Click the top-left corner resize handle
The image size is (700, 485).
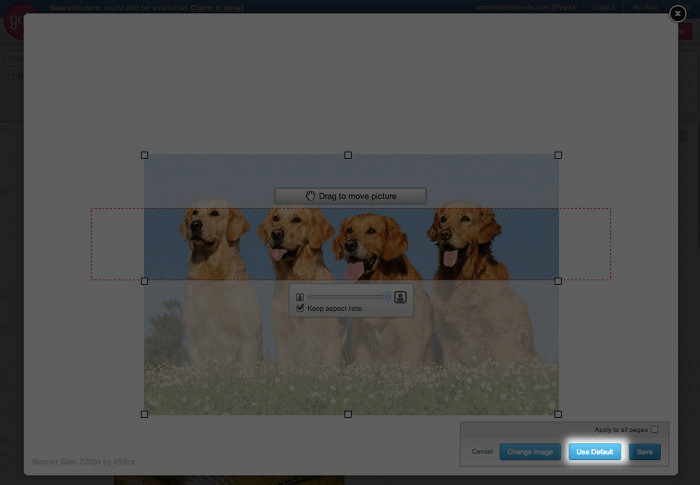click(x=144, y=155)
